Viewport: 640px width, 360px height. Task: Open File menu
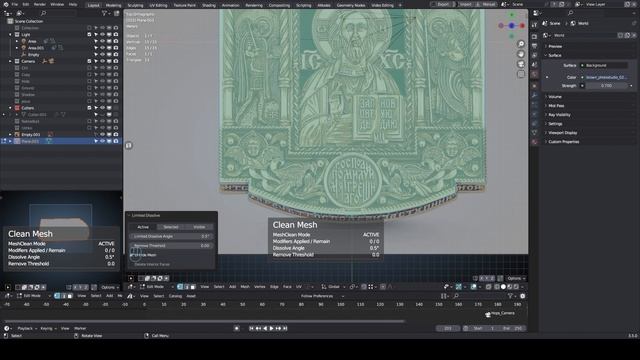pos(15,4)
